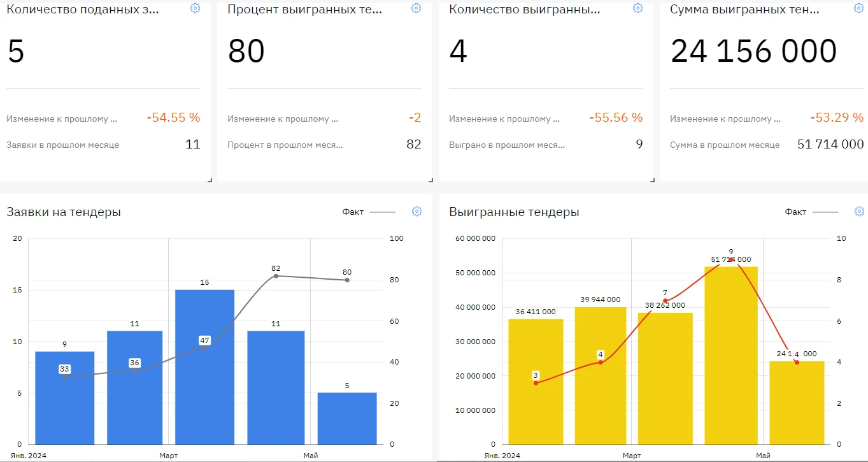Open settings gear of 'Количество поданных' card

tap(195, 8)
